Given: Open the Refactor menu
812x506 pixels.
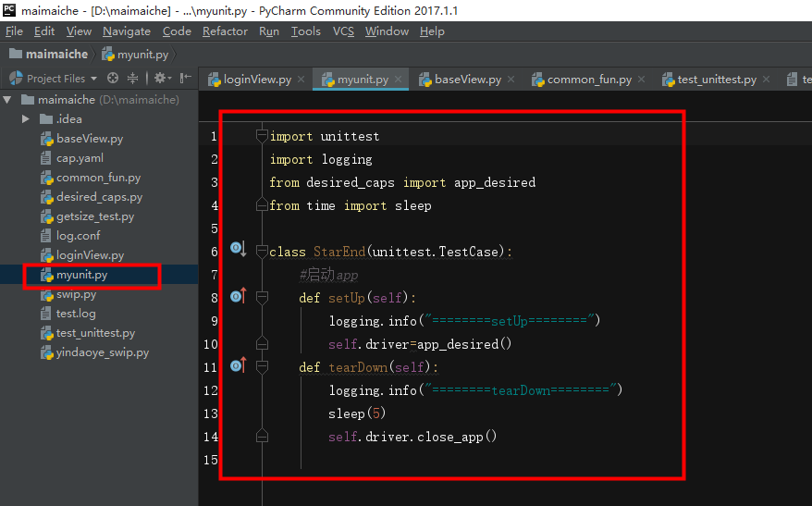Looking at the screenshot, I should [x=225, y=31].
